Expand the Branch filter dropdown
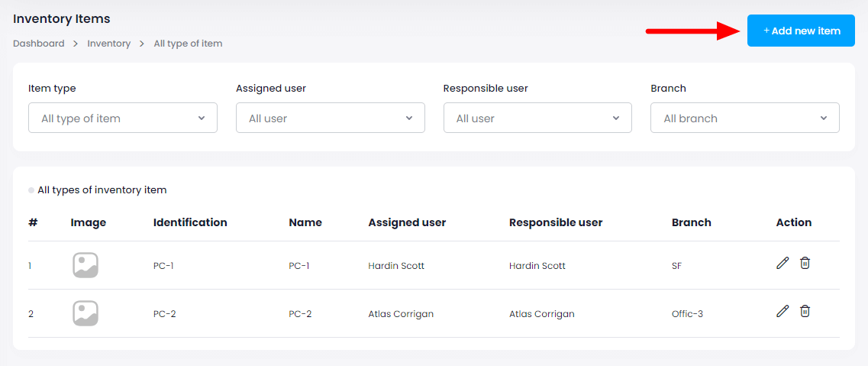The image size is (868, 366). coord(744,118)
